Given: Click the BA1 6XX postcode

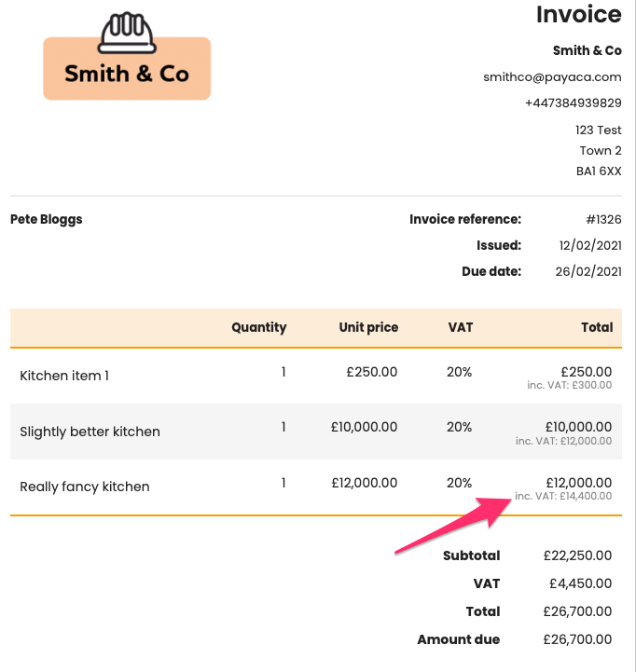Looking at the screenshot, I should 599,171.
